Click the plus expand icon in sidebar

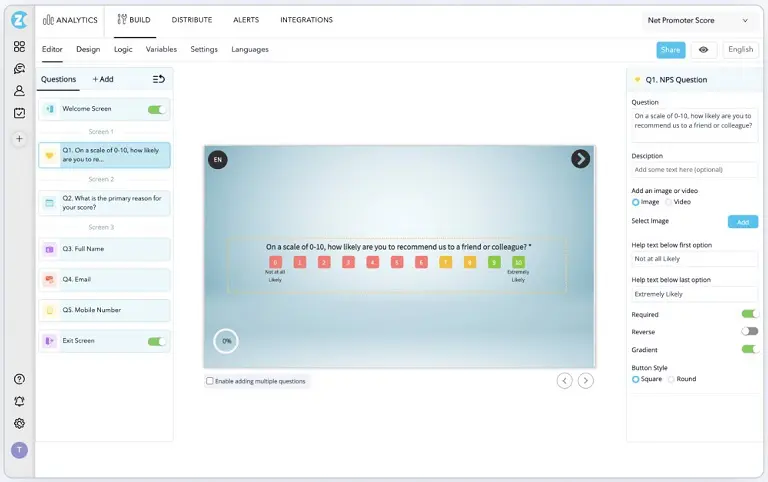(x=19, y=139)
